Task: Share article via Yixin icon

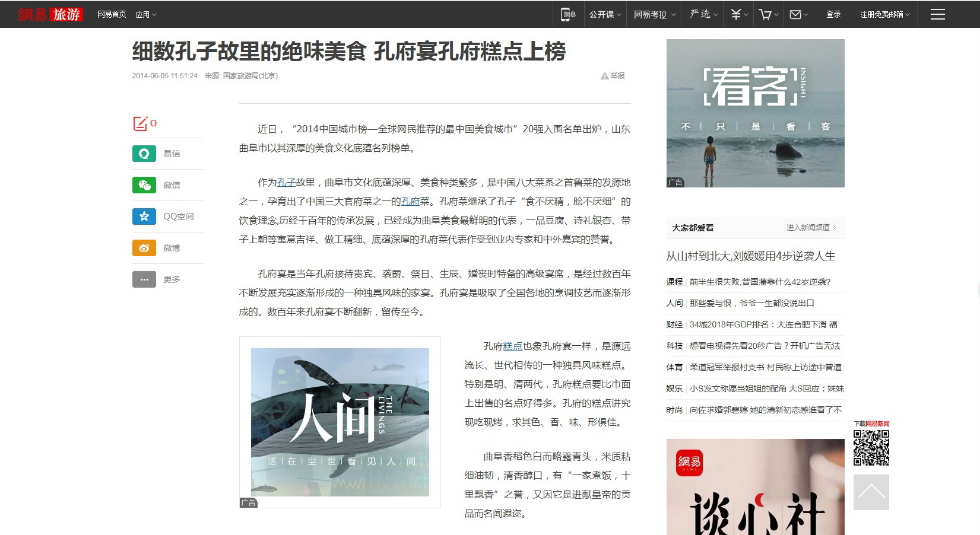Action: coord(144,154)
